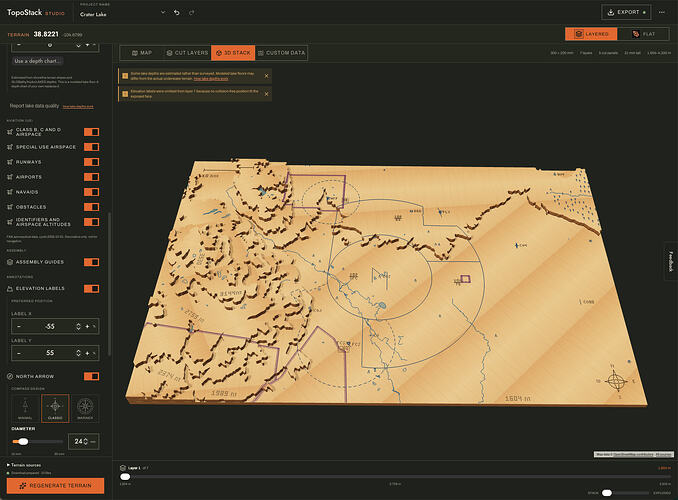
Task: Open the Custom Data tab
Action: pyautogui.click(x=281, y=53)
